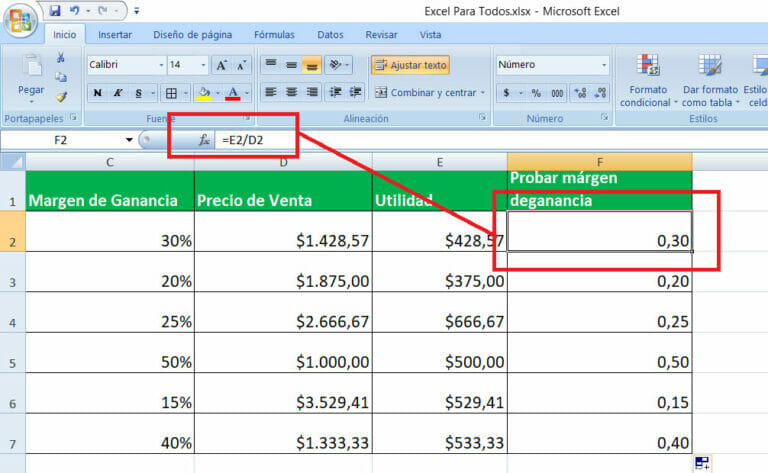Click the Copy icon in Portapapeles
This screenshot has height=473, width=768.
(x=61, y=77)
